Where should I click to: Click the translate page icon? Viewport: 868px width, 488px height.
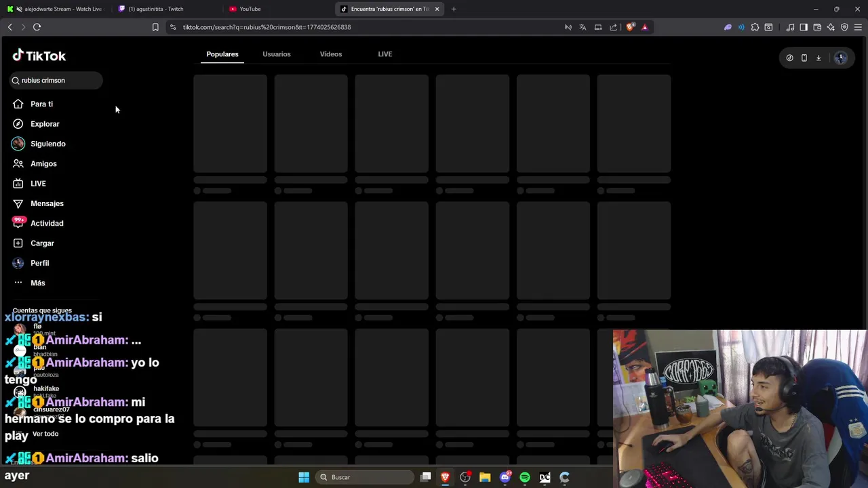click(x=583, y=27)
